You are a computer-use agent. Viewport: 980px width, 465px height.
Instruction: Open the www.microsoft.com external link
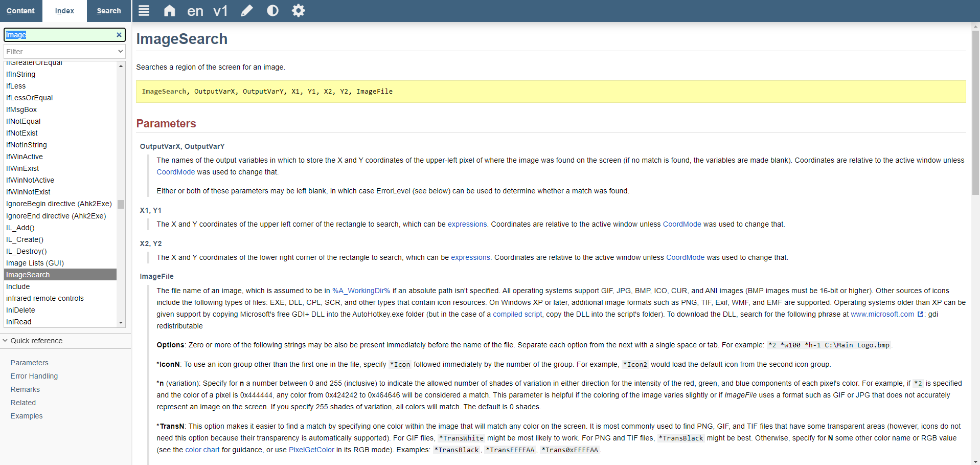tap(886, 314)
